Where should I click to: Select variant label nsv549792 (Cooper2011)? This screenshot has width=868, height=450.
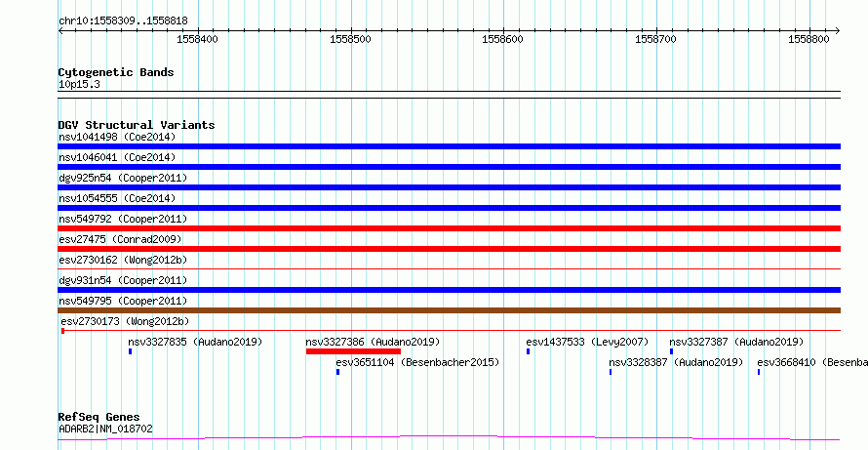(x=123, y=219)
